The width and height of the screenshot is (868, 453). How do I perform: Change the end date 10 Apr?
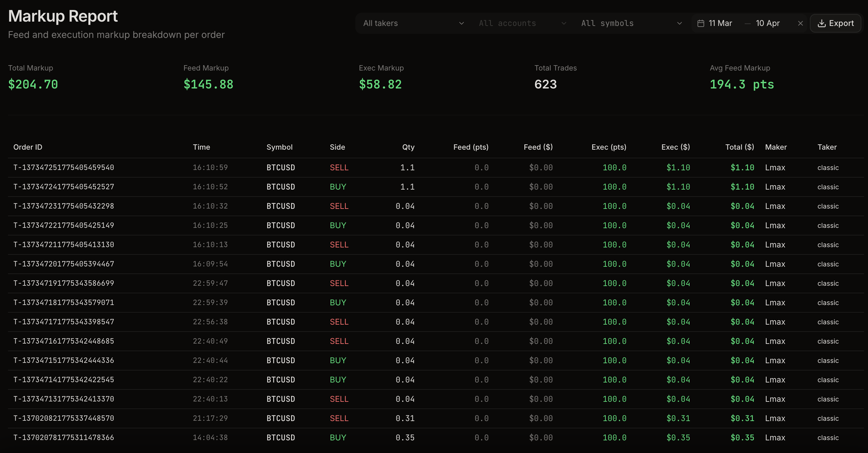point(768,23)
